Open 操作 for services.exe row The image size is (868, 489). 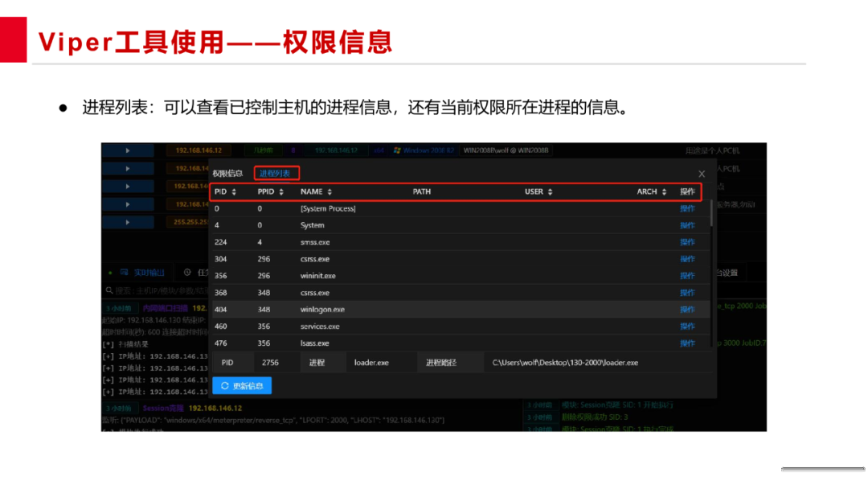tap(687, 327)
